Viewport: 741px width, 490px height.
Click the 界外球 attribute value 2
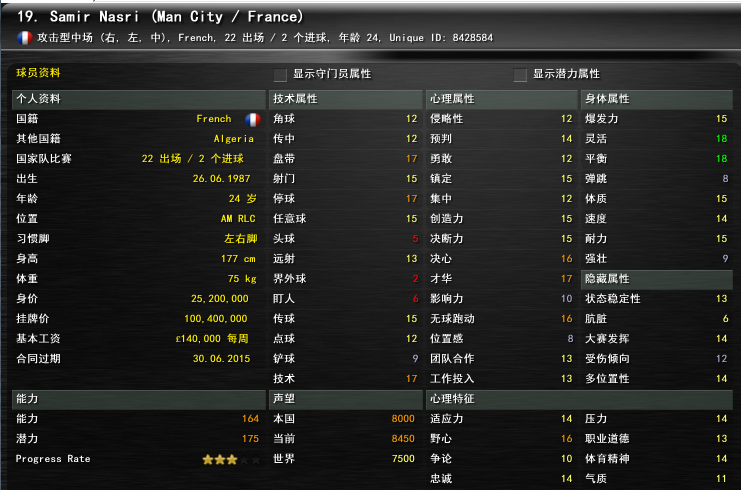(x=415, y=279)
